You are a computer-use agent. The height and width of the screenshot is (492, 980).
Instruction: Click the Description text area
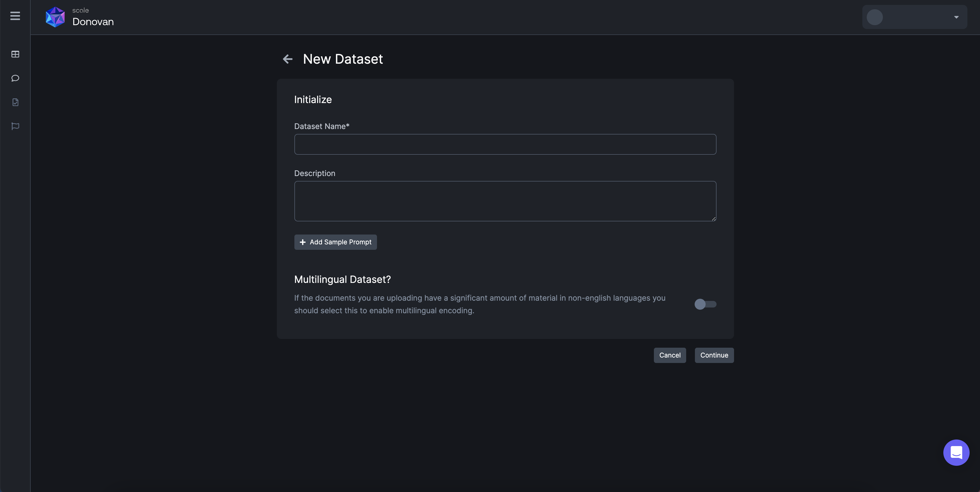tap(505, 201)
